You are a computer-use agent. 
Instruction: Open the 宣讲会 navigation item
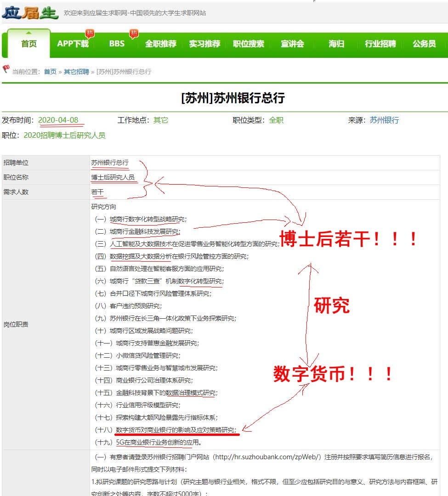pyautogui.click(x=293, y=44)
